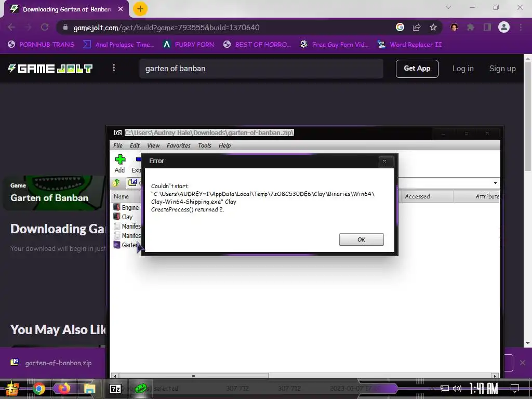Open the View menu in 7-Zip
Screen dimensions: 532x399
tap(153, 145)
